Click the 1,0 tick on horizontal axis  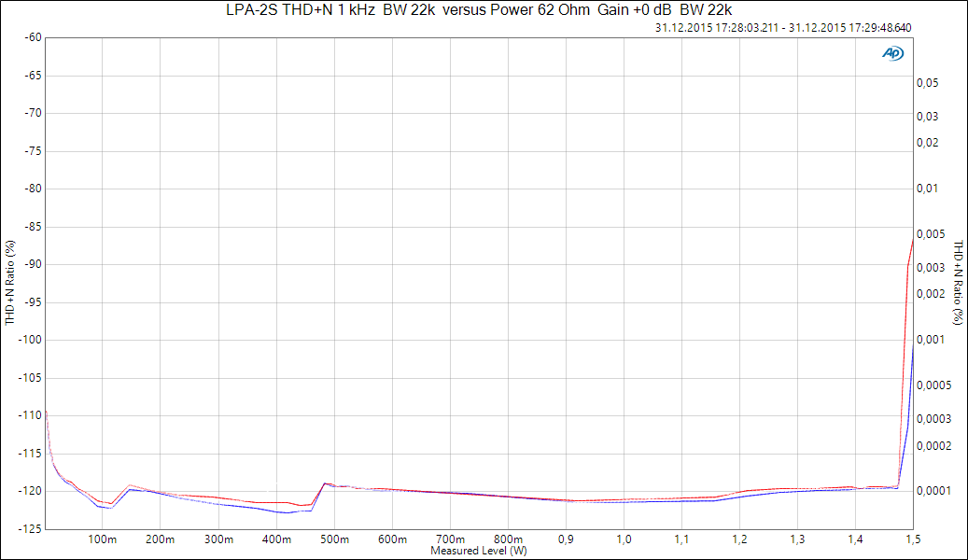(x=624, y=539)
